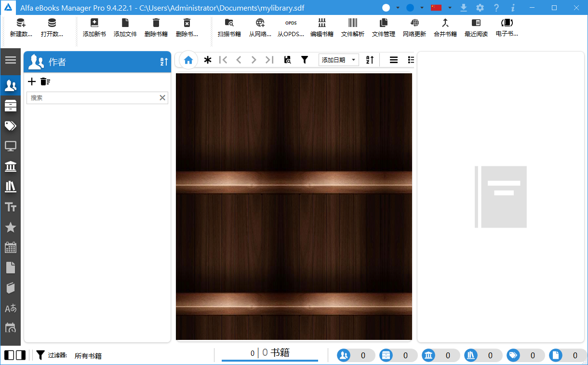
Task: Click the white theme color circle
Action: coord(386,8)
